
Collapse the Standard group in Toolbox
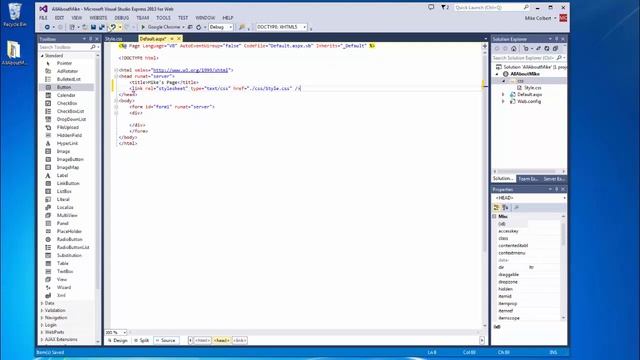click(x=42, y=56)
